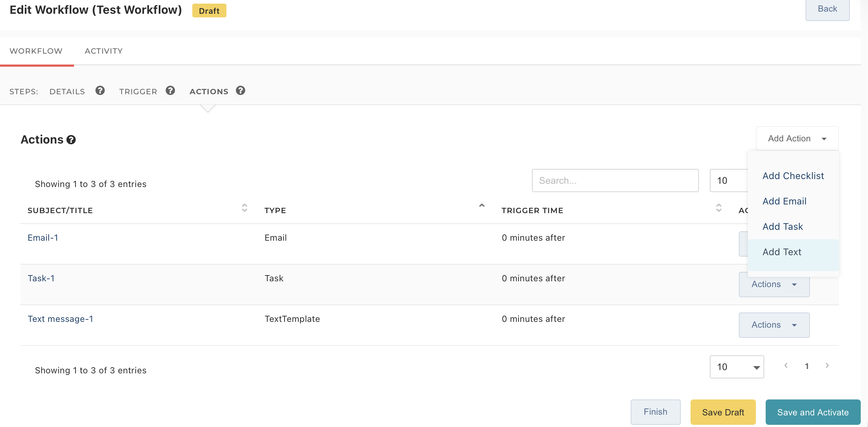The image size is (868, 427).
Task: Go to next page arrow
Action: pyautogui.click(x=827, y=366)
